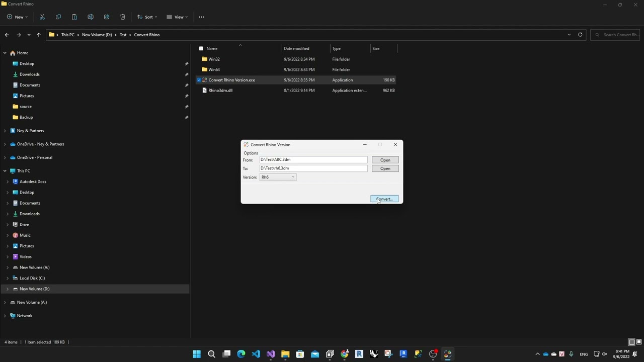
Task: Go back with the back arrow
Action: coord(7,35)
